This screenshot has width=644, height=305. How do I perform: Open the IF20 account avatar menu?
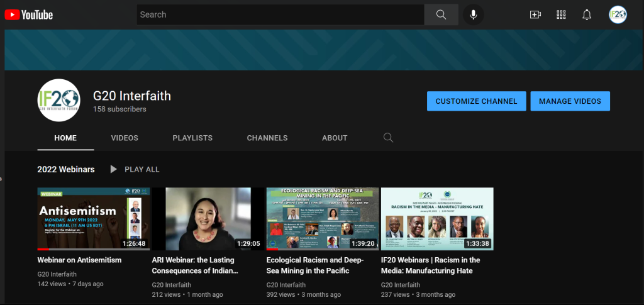click(x=618, y=14)
